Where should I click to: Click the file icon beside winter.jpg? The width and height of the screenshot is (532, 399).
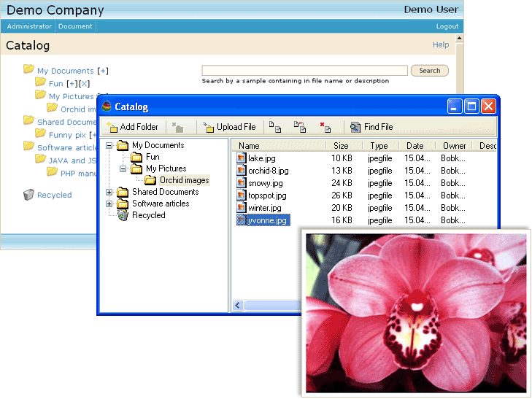(241, 207)
